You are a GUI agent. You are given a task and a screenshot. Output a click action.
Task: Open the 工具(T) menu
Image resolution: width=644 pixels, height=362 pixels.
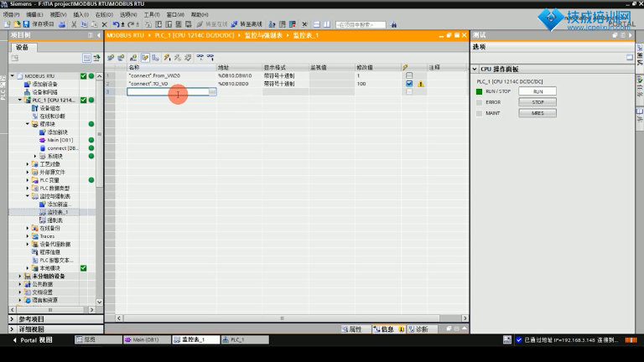click(x=152, y=14)
